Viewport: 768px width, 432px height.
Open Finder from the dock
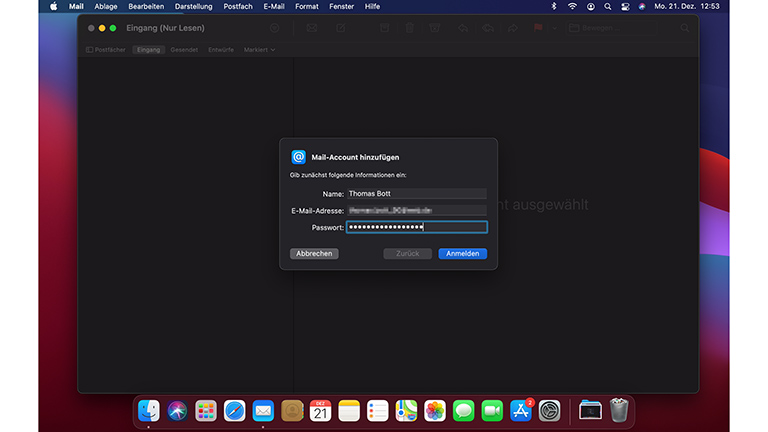[x=149, y=411]
